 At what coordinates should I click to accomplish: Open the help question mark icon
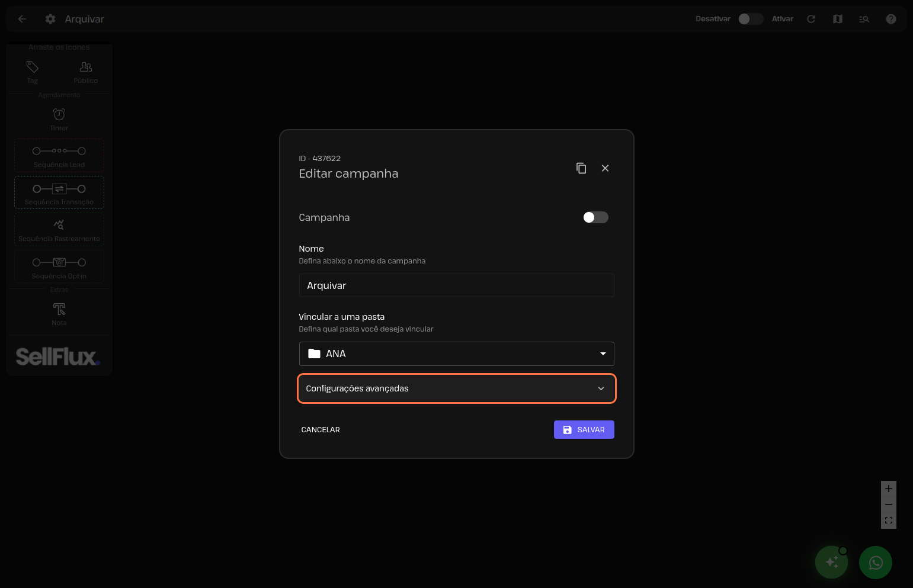[x=890, y=19]
